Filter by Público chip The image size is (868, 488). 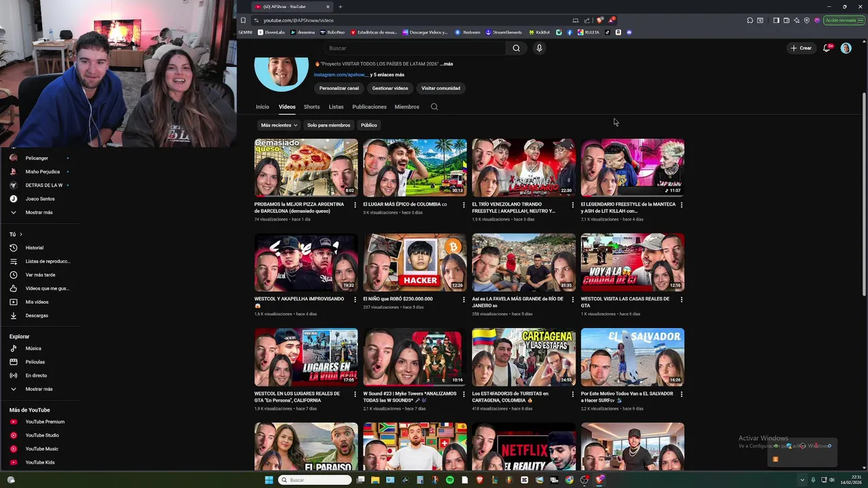coord(369,125)
